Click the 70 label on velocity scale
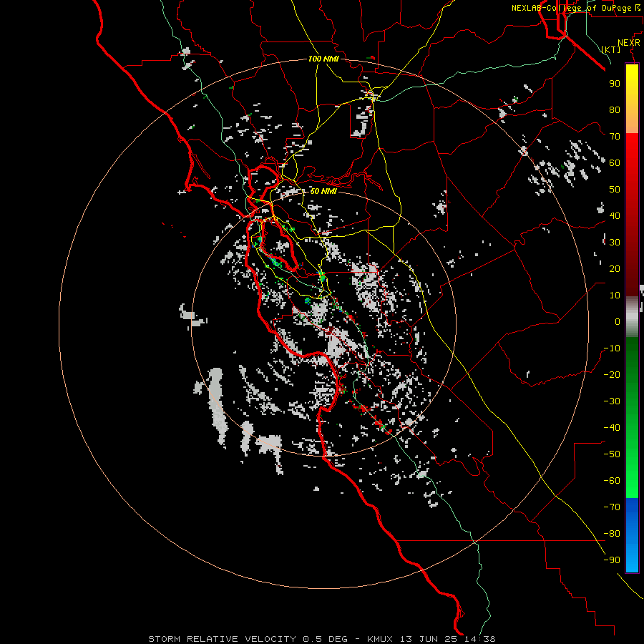The width and height of the screenshot is (644, 644). [615, 137]
